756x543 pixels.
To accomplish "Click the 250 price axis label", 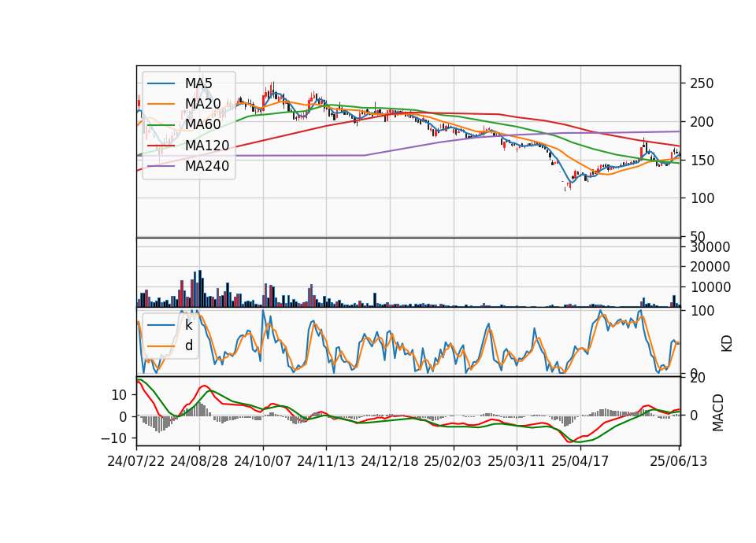I will coord(702,83).
